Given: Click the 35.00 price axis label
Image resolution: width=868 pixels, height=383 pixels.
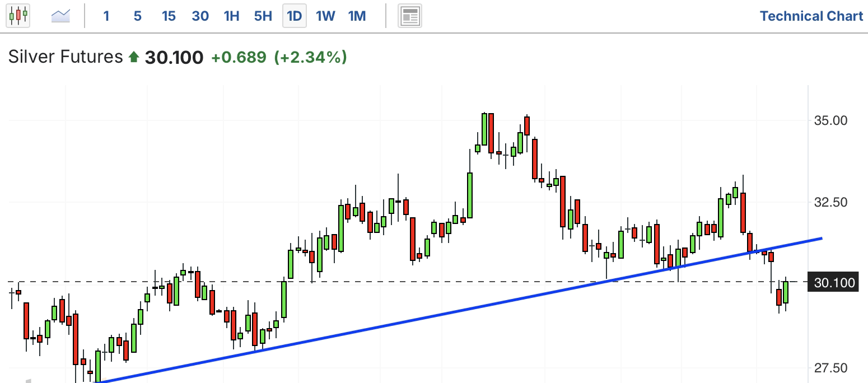Looking at the screenshot, I should click(830, 121).
